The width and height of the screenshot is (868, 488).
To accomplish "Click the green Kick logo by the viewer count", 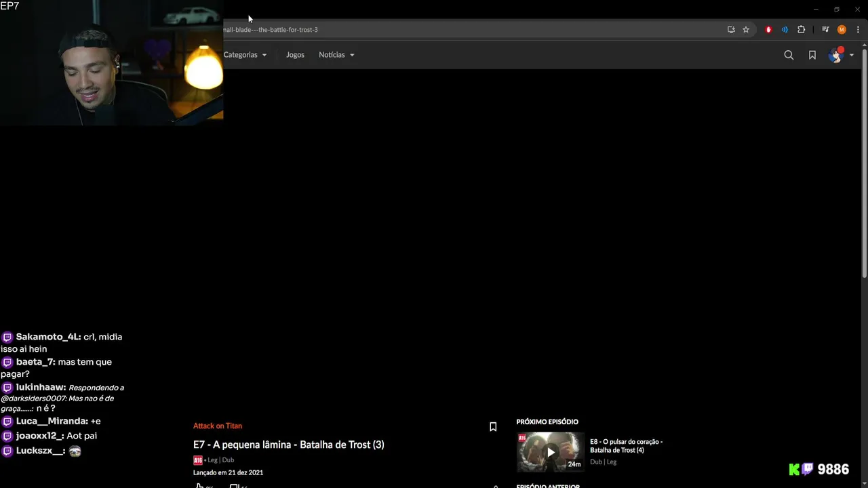I will pos(794,469).
